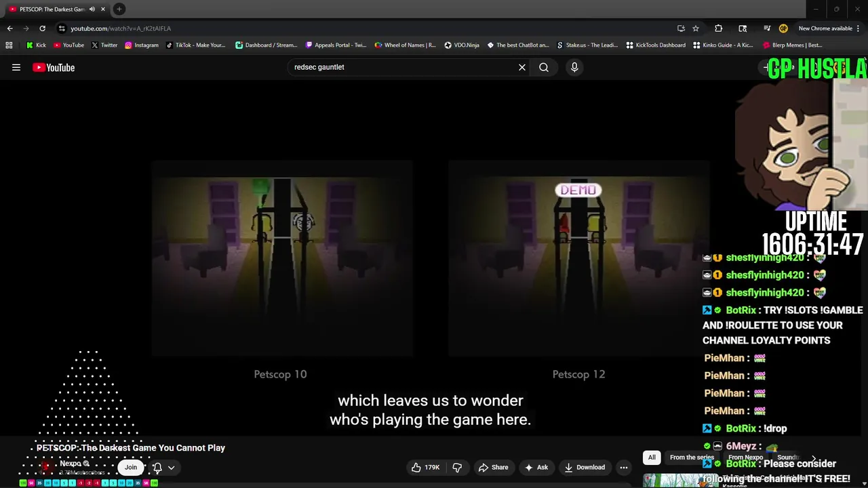The image size is (868, 488).
Task: Open the Chrome apps grid shortcut
Action: (x=9, y=45)
